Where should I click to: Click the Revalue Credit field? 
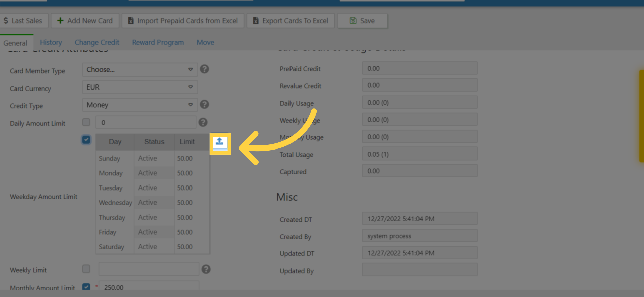click(x=420, y=85)
